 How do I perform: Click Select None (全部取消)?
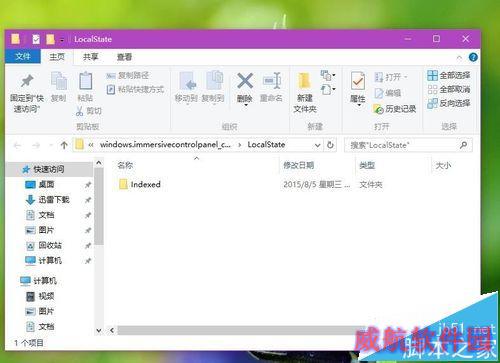click(x=449, y=89)
